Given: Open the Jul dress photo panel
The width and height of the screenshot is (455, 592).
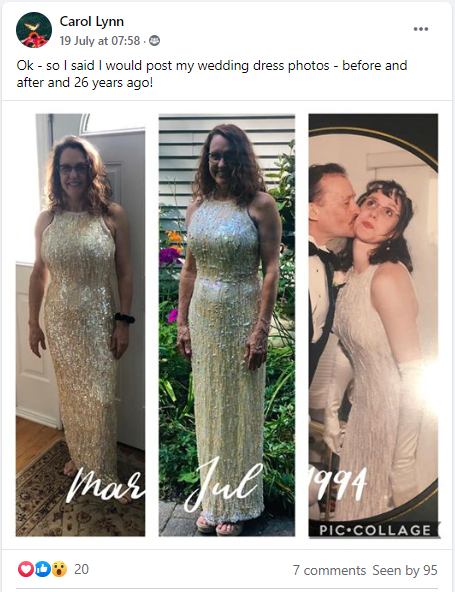Looking at the screenshot, I should [x=227, y=325].
